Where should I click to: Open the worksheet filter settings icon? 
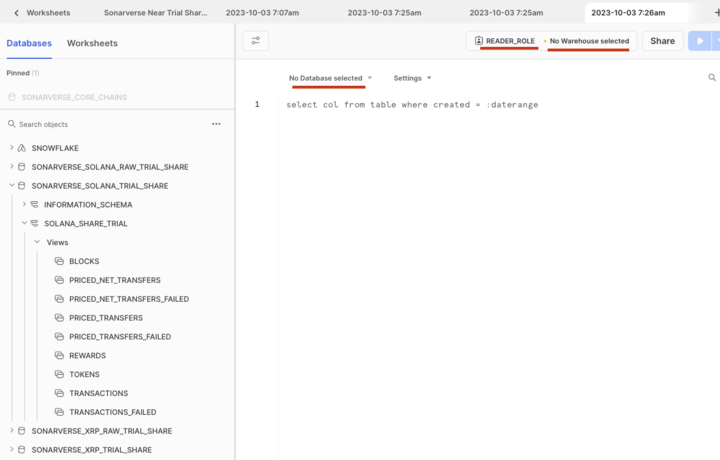point(256,41)
